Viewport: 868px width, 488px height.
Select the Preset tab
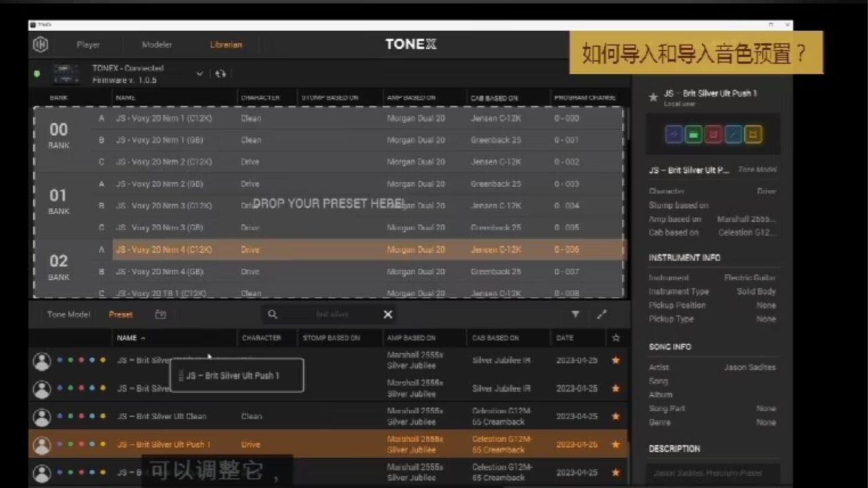click(x=121, y=314)
